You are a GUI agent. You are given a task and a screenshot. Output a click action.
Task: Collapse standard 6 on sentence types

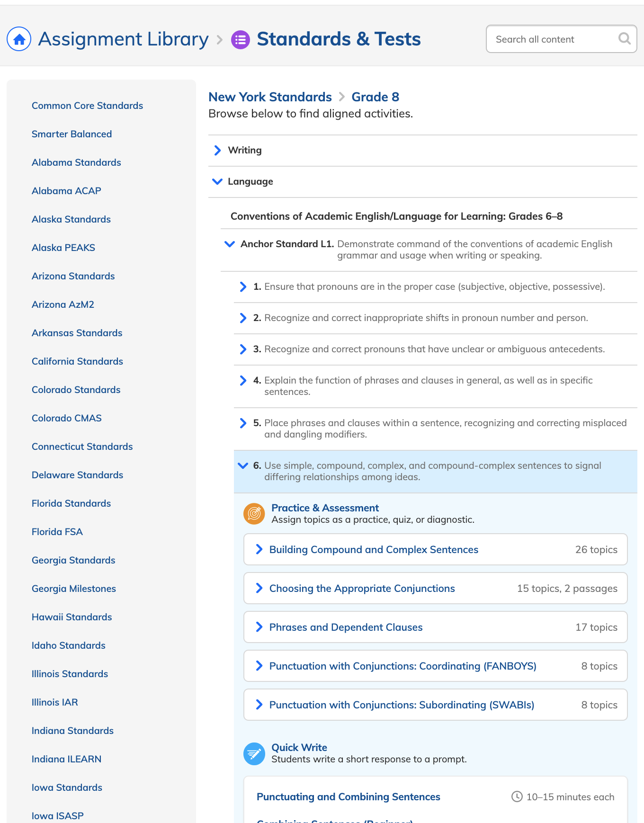coord(243,465)
